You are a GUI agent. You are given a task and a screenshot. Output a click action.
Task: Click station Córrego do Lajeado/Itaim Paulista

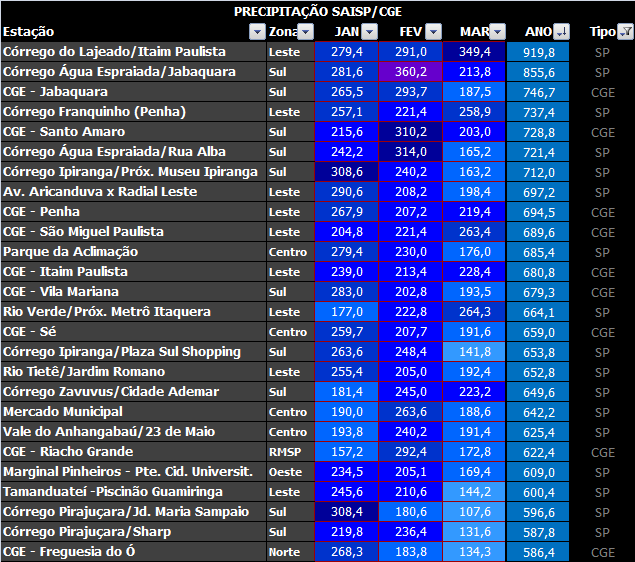[120, 52]
